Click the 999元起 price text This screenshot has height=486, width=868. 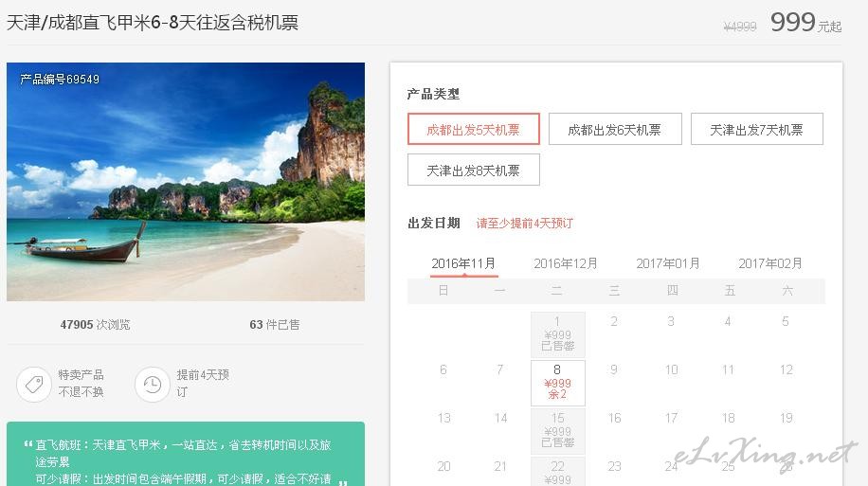806,24
